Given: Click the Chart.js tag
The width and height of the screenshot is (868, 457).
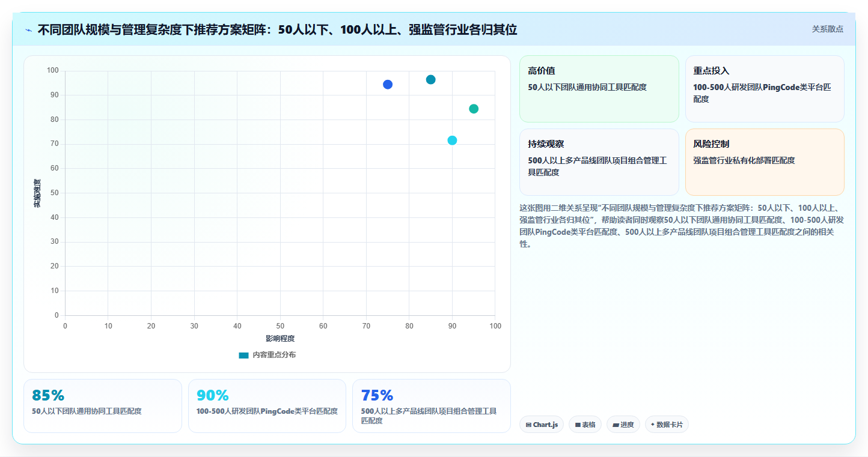Looking at the screenshot, I should click(x=542, y=425).
